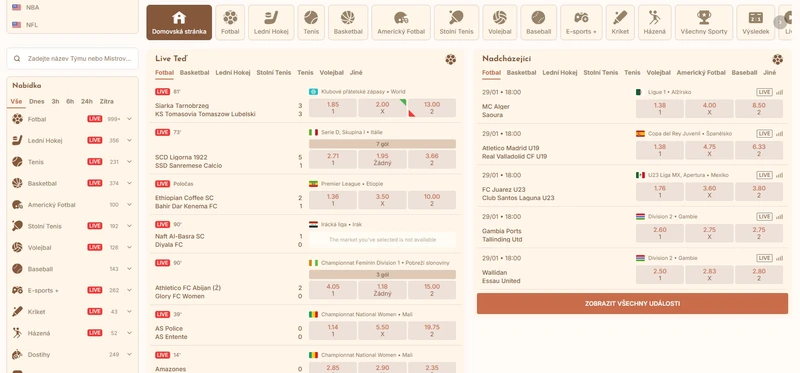The image size is (800, 373).
Task: Bet 3.50 draw in Ethiopian Coffee match
Action: (x=382, y=200)
